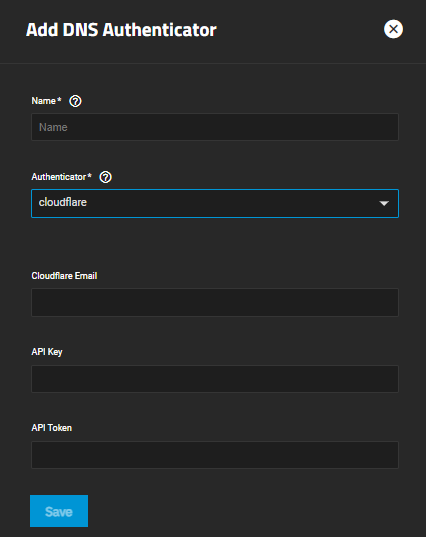This screenshot has width=426, height=537.
Task: Close the Add DNS Authenticator dialog
Action: pos(393,29)
